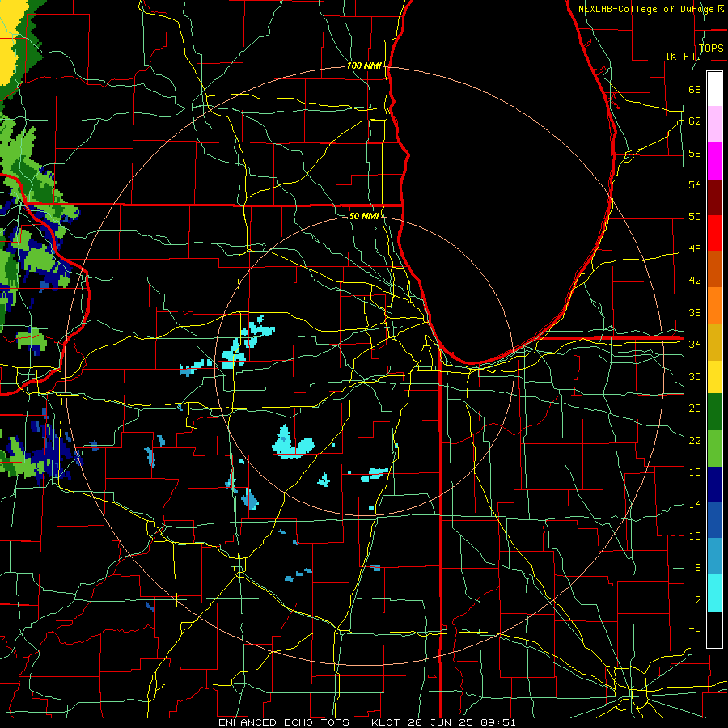Choose the navy blue legend swatch
This screenshot has width=728, height=728.
click(714, 485)
